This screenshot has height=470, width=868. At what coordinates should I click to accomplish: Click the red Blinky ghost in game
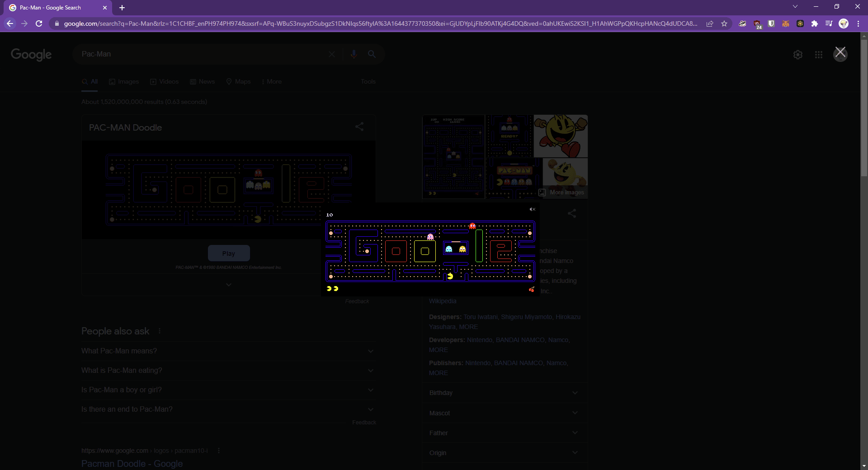(x=472, y=226)
